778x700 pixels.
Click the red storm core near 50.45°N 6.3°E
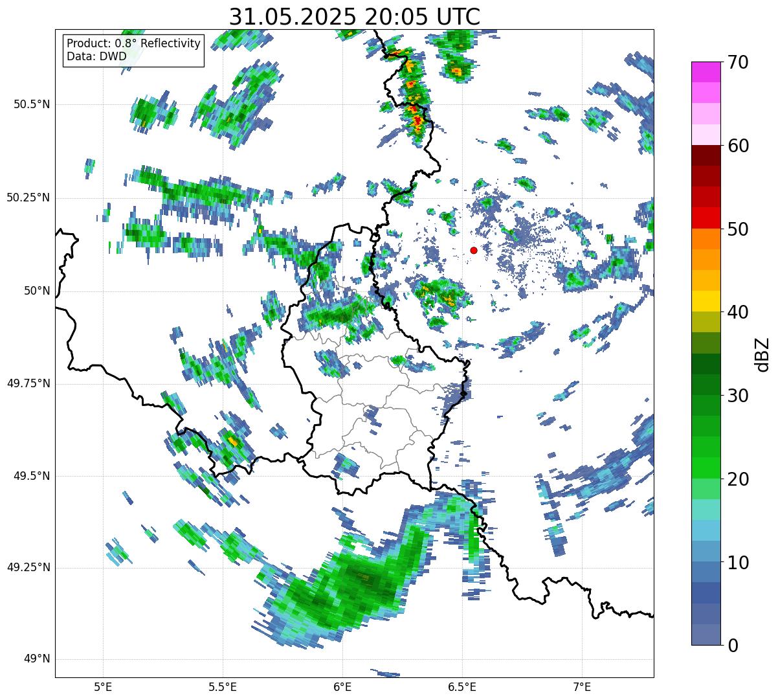pos(417,120)
